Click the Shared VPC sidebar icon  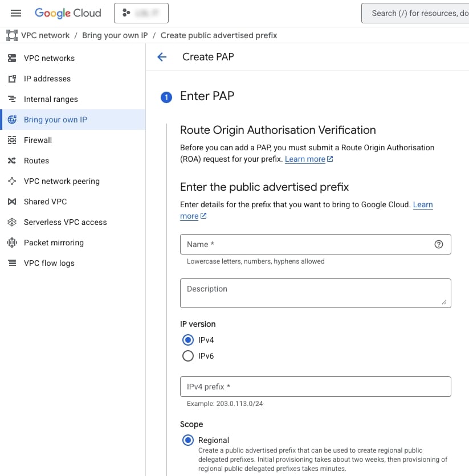(x=12, y=202)
